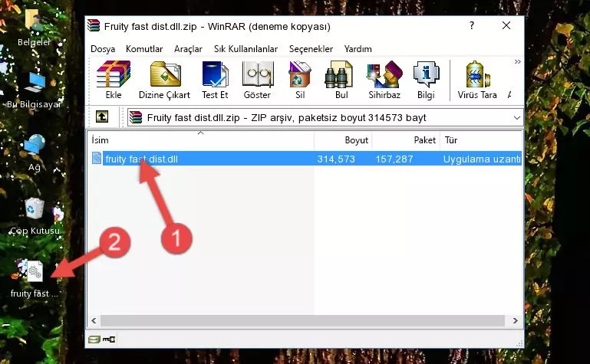Click the horizontal scrollbar right arrow
590x364 pixels.
pyautogui.click(x=516, y=321)
